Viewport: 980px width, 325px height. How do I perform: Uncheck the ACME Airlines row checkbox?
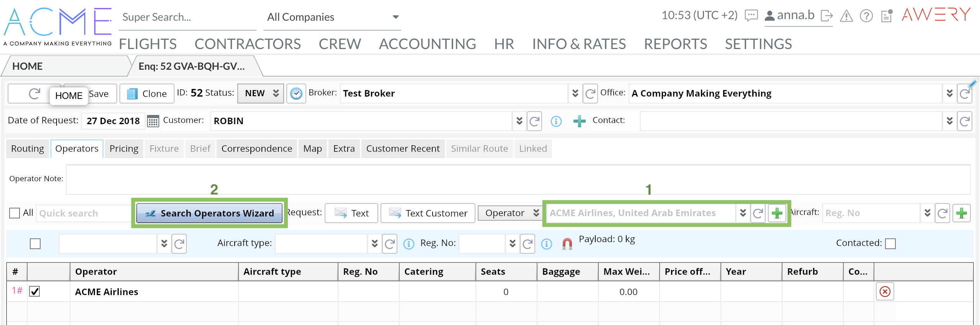click(35, 292)
